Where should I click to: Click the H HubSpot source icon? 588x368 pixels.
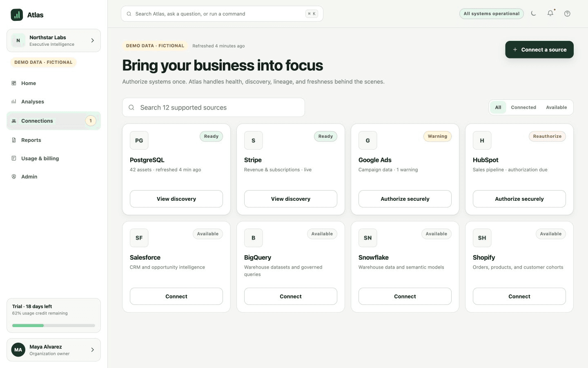(482, 140)
